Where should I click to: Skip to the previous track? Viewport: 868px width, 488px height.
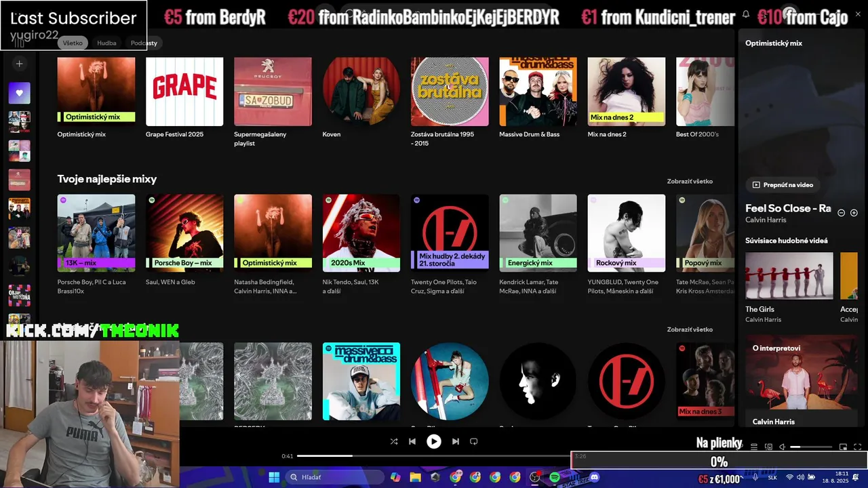coord(412,441)
